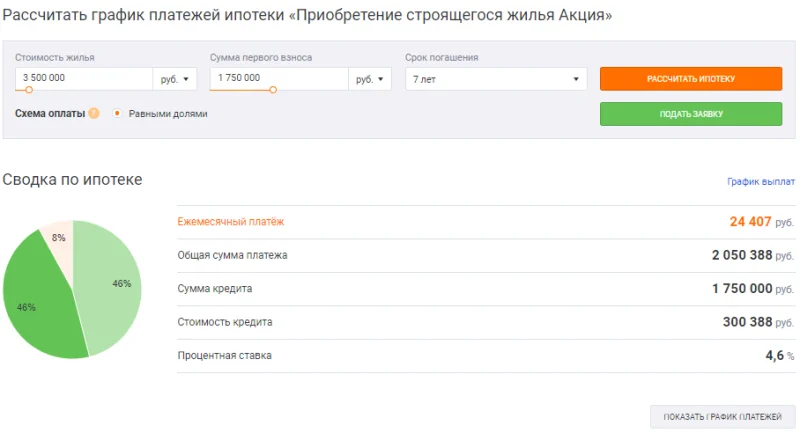This screenshot has width=800, height=433.
Task: Click the Ежемесячный платёж summary row
Action: coord(485,222)
